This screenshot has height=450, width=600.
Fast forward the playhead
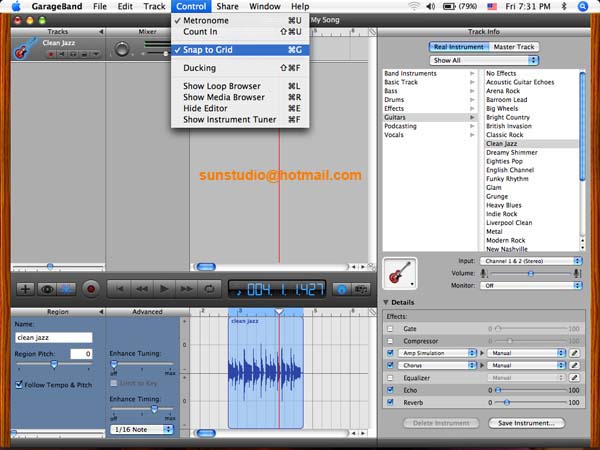pyautogui.click(x=187, y=289)
